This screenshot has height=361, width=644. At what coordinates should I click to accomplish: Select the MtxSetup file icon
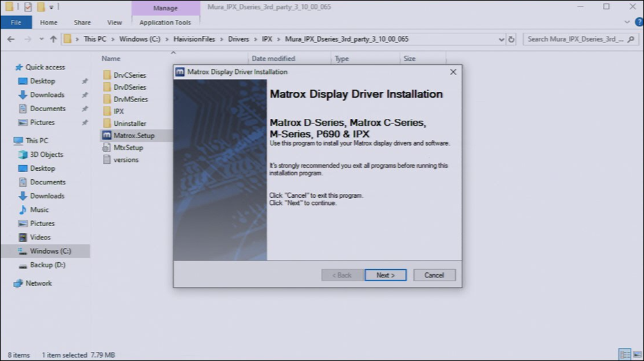coord(108,148)
